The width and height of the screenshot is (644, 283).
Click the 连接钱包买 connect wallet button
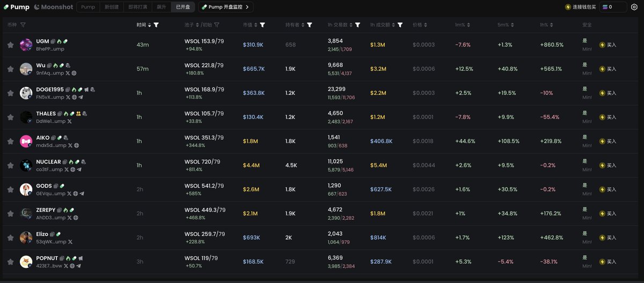580,7
